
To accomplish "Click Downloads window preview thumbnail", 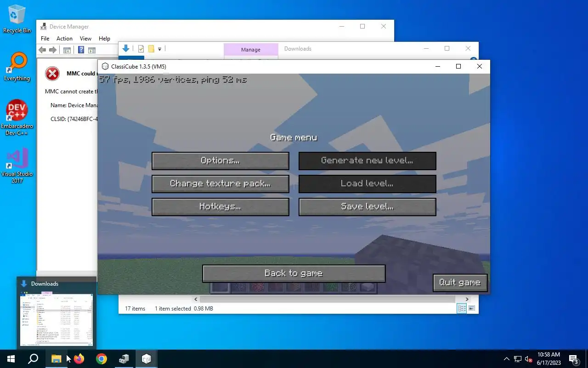I will (x=57, y=319).
